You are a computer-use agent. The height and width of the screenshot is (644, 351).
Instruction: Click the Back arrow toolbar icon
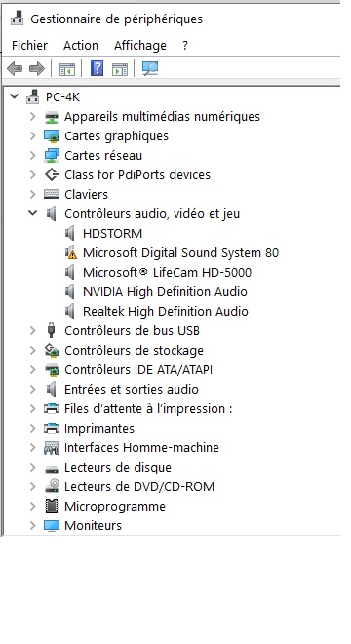(x=15, y=68)
